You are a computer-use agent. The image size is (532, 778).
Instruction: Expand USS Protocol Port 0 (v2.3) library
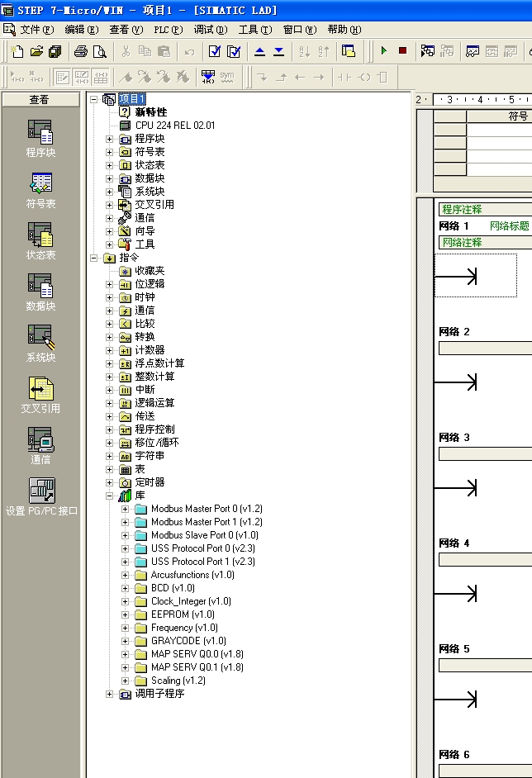pos(125,548)
